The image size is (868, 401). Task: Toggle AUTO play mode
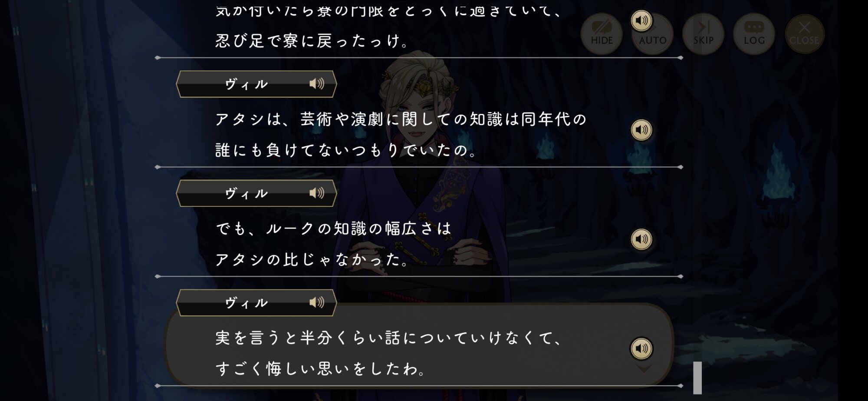(653, 36)
